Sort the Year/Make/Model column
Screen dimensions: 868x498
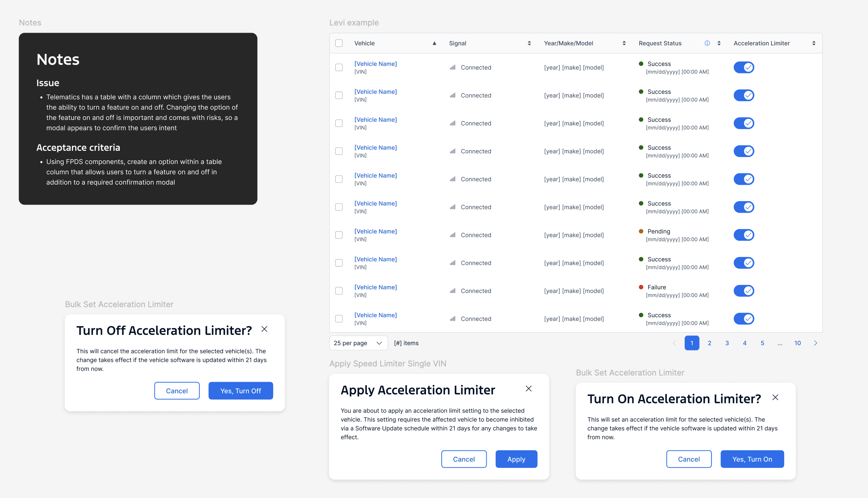point(624,43)
